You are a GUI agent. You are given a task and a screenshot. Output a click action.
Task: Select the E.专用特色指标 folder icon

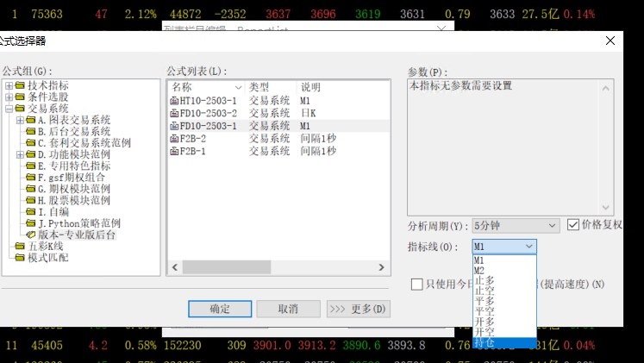30,166
